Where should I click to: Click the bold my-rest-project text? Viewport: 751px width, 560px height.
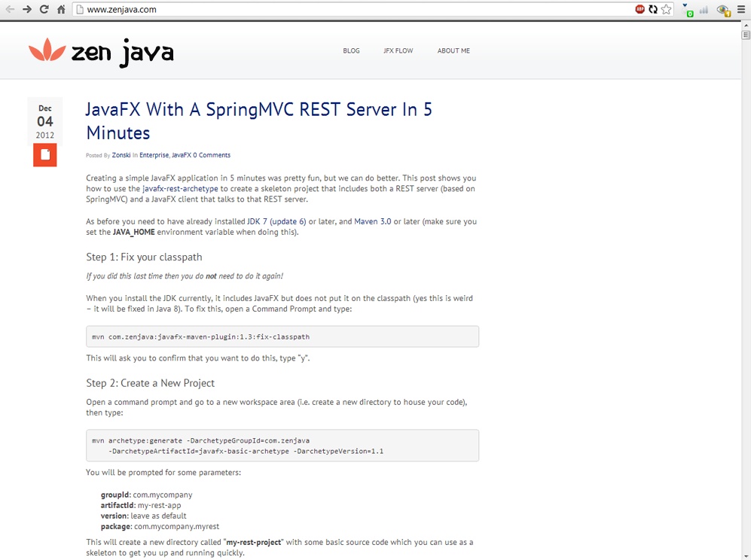(254, 542)
